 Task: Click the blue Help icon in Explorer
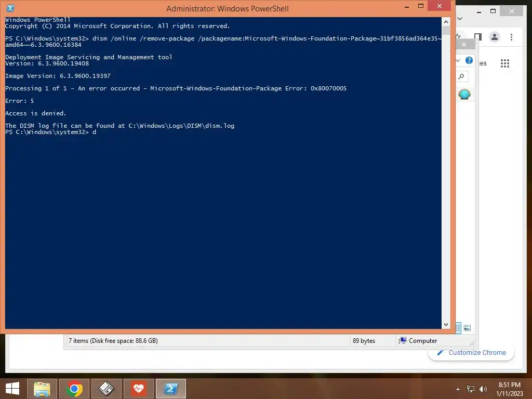[x=469, y=60]
